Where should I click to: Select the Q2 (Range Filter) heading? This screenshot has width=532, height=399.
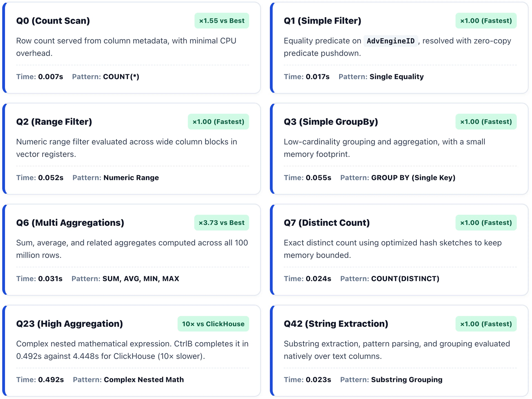click(54, 122)
